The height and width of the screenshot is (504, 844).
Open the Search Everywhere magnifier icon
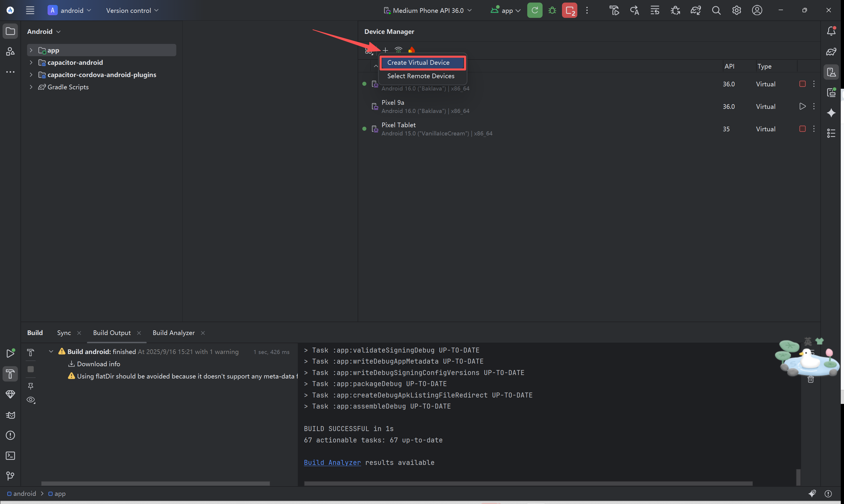point(716,10)
